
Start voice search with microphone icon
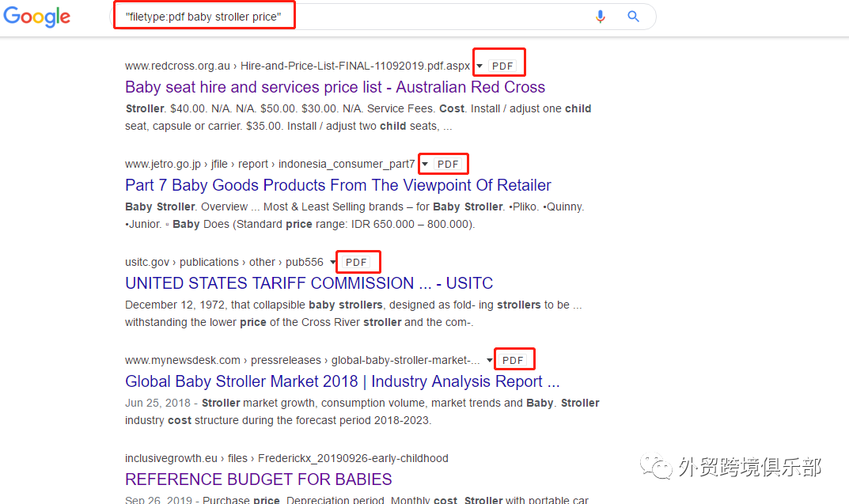coord(600,17)
